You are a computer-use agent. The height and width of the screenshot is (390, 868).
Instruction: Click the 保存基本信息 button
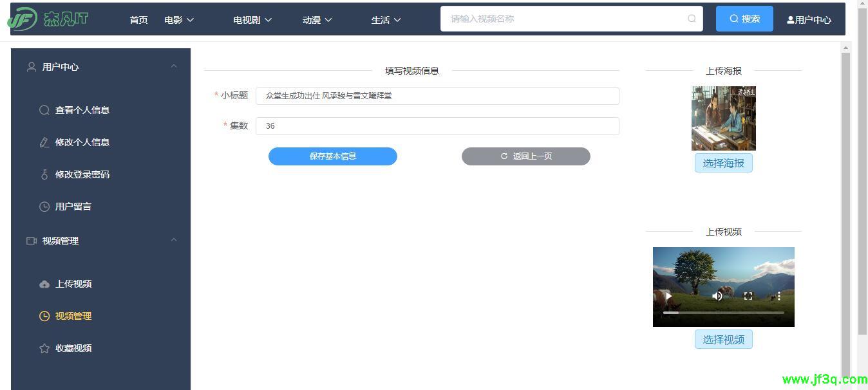pyautogui.click(x=332, y=156)
